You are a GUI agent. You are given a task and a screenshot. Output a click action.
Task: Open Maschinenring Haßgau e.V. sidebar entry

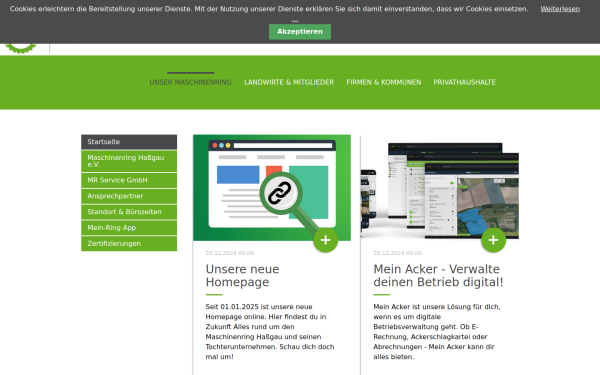click(129, 161)
